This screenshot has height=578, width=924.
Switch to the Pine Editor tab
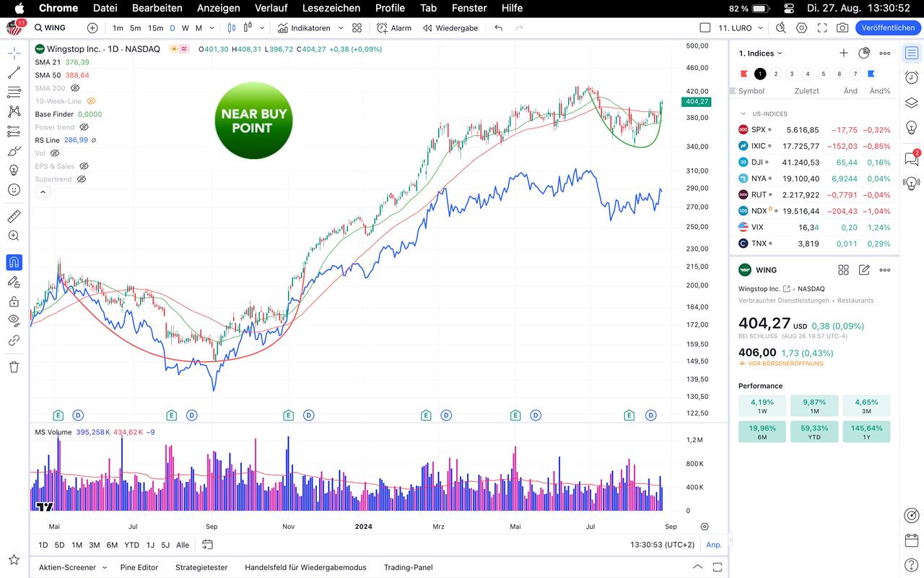(x=139, y=568)
